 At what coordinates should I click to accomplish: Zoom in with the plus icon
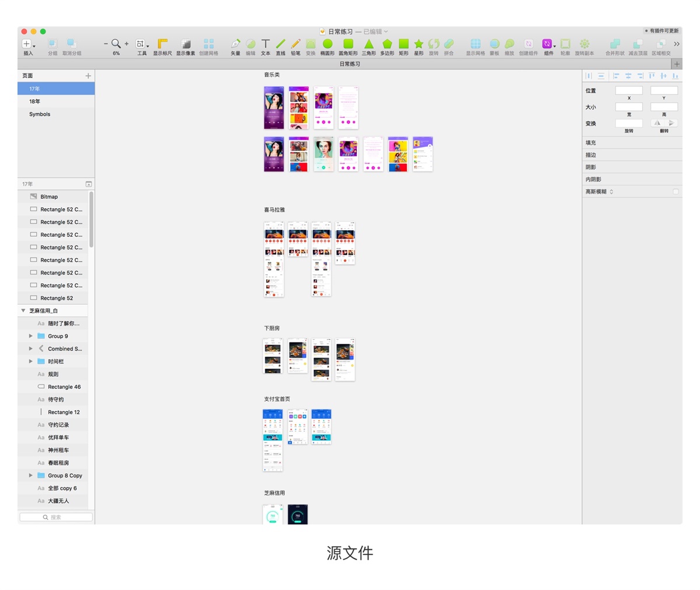[127, 44]
